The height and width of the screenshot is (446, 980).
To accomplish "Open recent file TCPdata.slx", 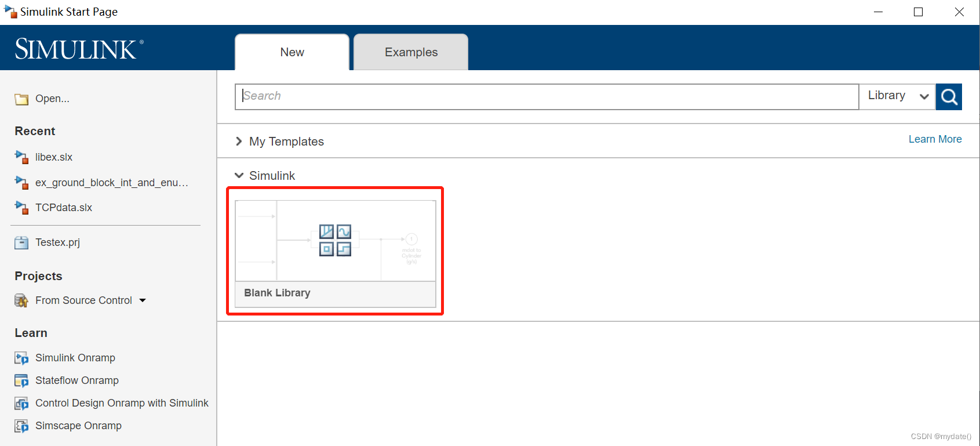I will coord(64,208).
